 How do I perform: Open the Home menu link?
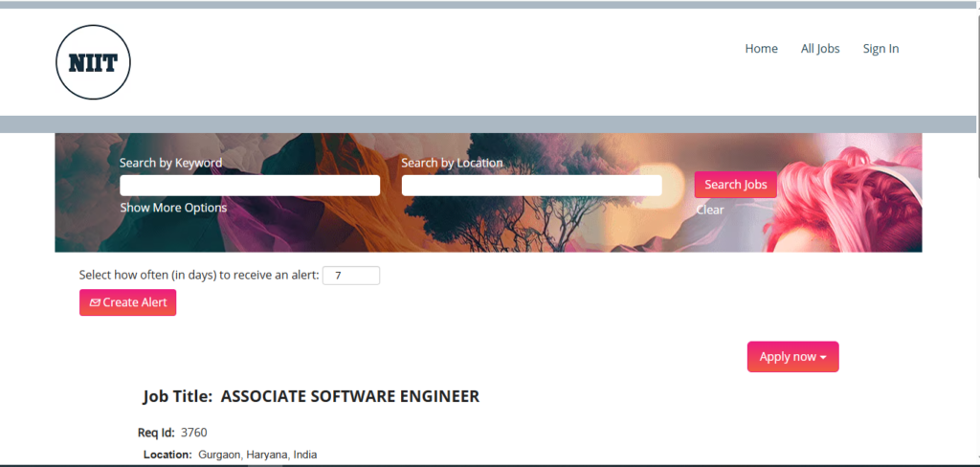tap(761, 49)
